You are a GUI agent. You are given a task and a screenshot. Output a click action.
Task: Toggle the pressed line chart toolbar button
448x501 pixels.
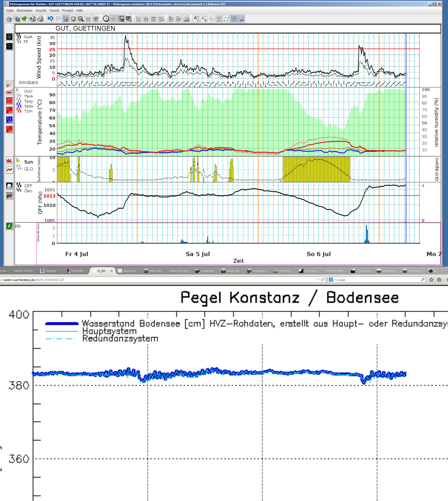234,19
